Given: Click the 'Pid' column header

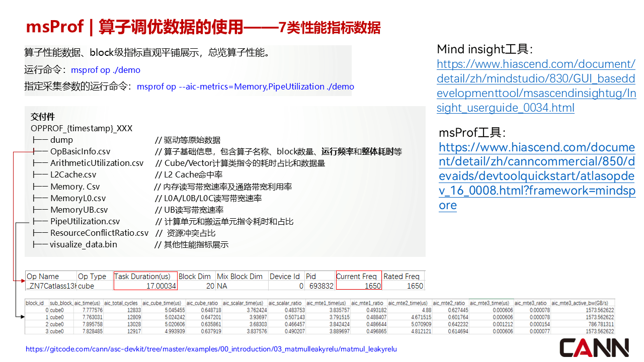Looking at the screenshot, I should (x=311, y=276).
